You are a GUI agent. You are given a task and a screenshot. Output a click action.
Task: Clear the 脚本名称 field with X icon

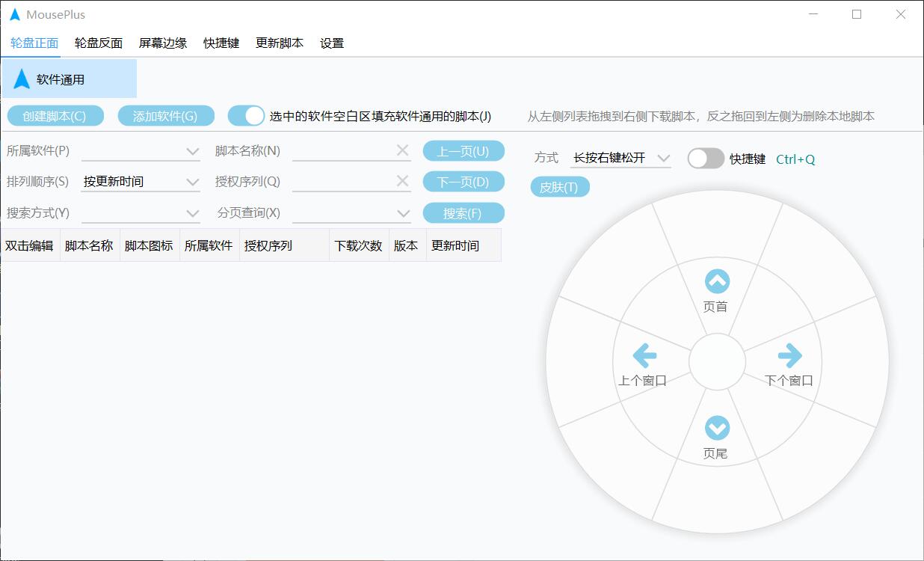coord(402,150)
